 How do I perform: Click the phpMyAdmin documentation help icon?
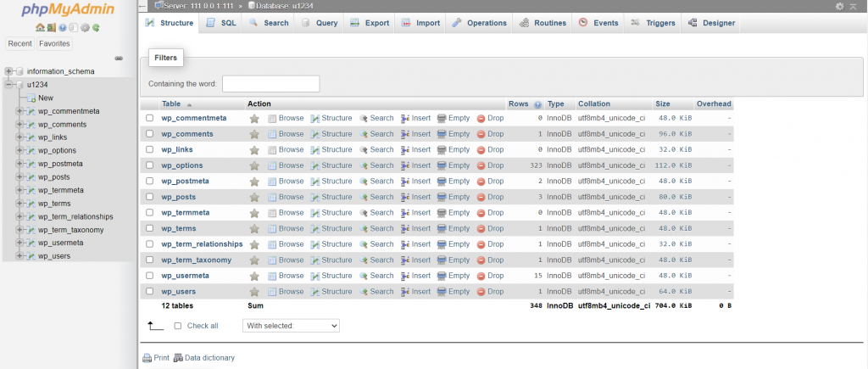(x=63, y=28)
